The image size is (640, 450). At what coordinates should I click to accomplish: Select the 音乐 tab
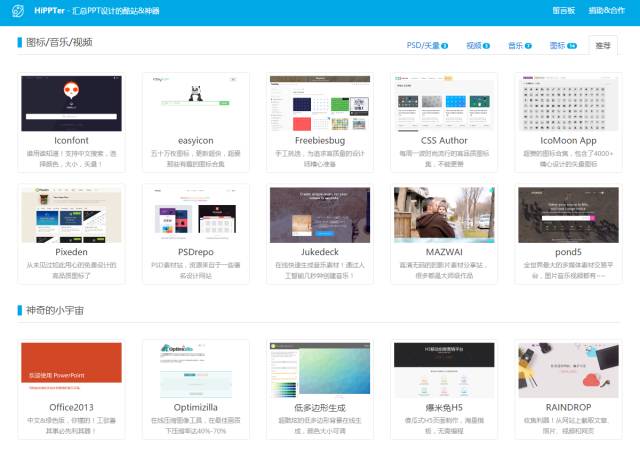519,45
